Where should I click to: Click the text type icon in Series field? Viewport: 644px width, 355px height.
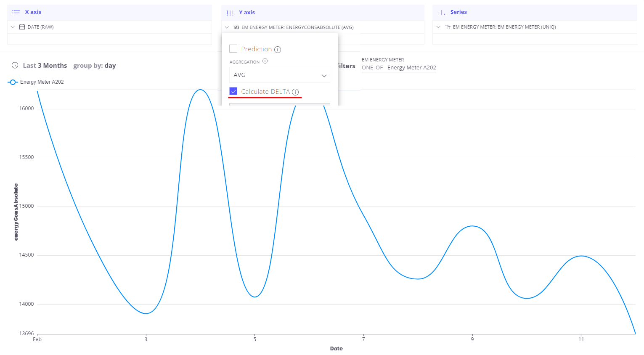pyautogui.click(x=448, y=27)
